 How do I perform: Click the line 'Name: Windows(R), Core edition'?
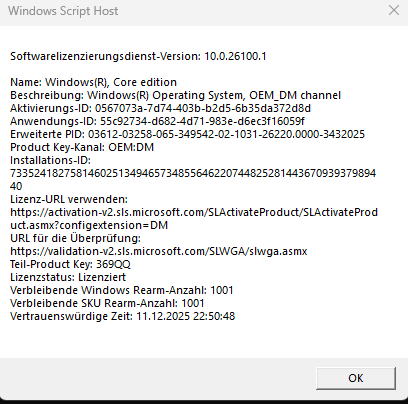point(93,82)
